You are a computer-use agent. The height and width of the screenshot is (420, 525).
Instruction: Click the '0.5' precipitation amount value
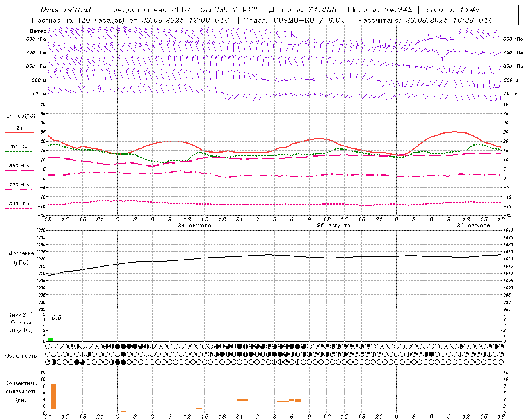click(57, 318)
